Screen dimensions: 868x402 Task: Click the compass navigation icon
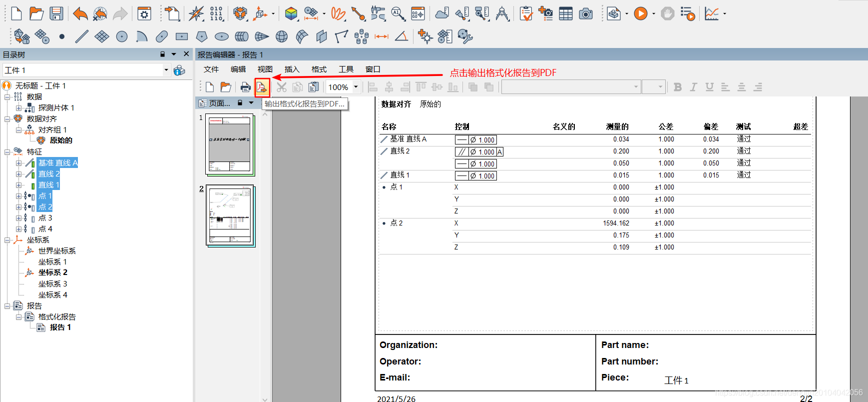(196, 13)
